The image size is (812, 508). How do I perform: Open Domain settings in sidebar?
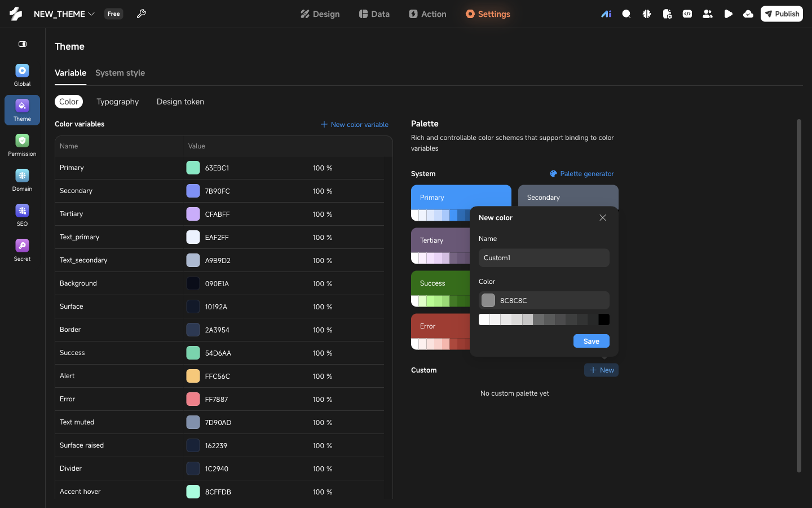click(x=22, y=180)
